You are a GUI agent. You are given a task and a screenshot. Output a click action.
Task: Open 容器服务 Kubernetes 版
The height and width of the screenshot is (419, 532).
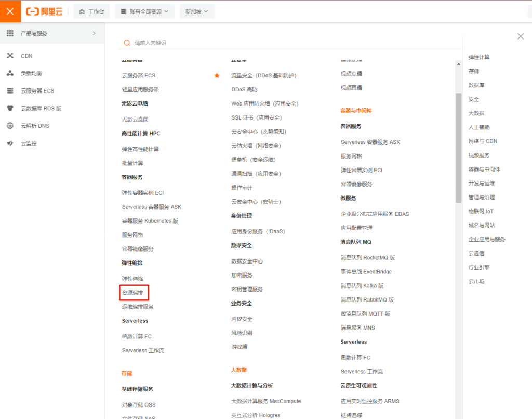pos(150,221)
